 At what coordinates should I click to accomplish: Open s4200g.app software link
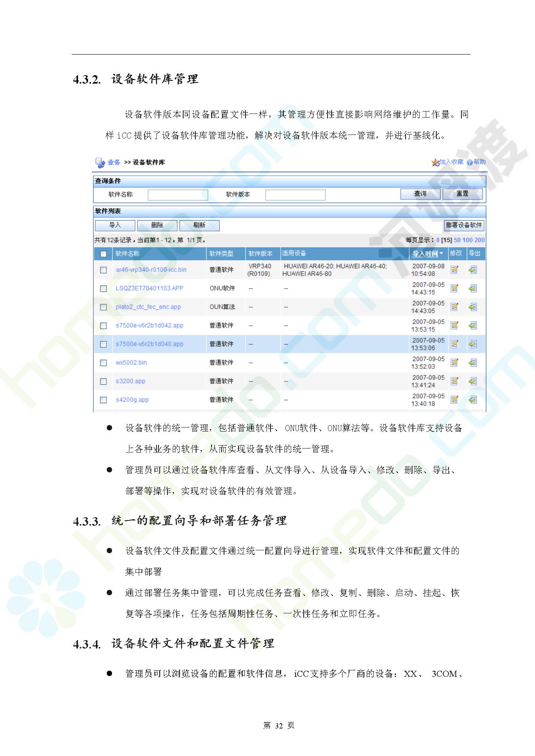tap(132, 400)
